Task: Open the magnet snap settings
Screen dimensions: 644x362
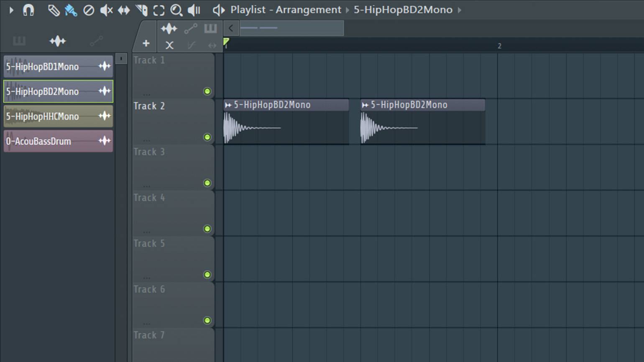Action: pyautogui.click(x=28, y=10)
